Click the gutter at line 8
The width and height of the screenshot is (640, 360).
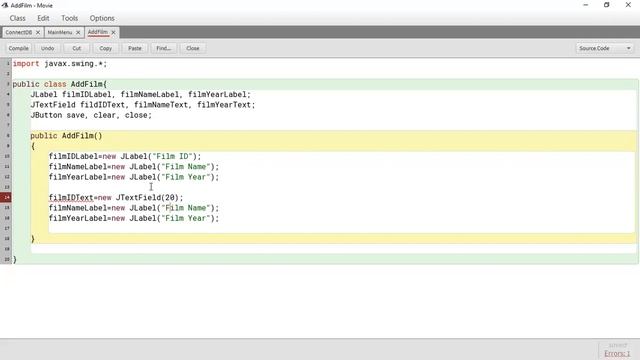[x=7, y=136]
